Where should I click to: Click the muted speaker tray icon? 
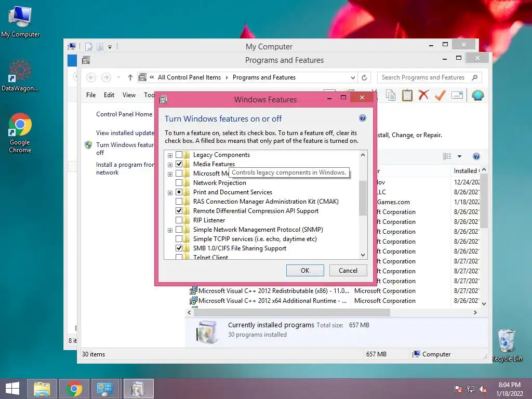coord(483,389)
